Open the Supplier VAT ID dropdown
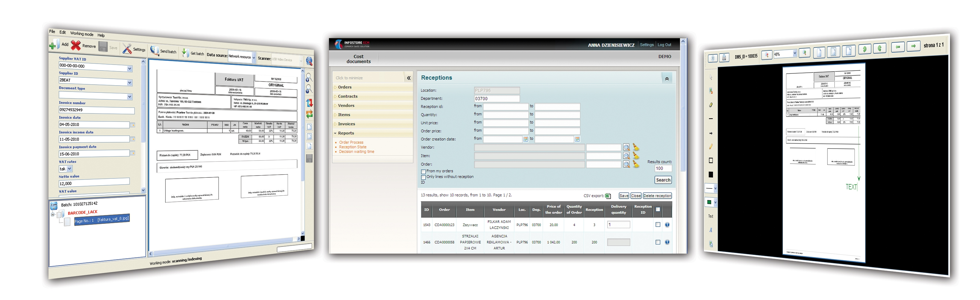Image resolution: width=980 pixels, height=300 pixels. 129,69
